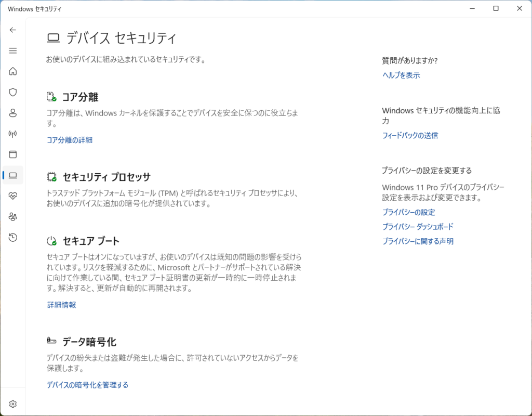
Task: Click フィードバックの送信 link
Action: tap(410, 135)
